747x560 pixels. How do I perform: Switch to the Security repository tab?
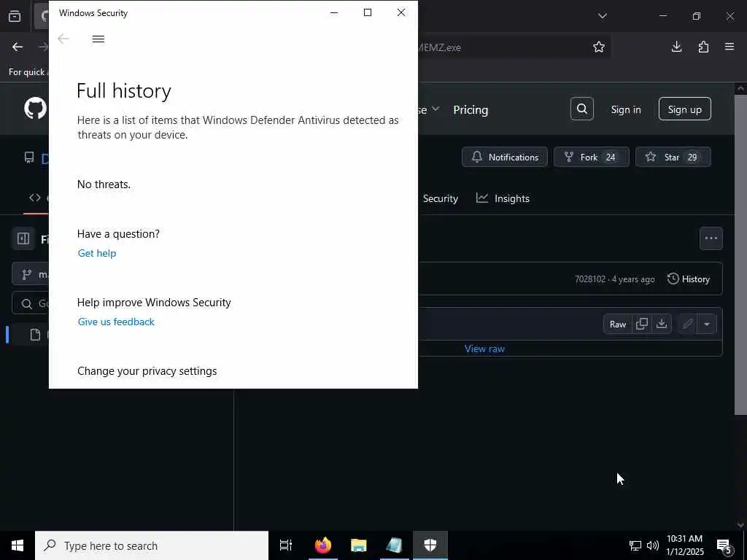coord(440,198)
